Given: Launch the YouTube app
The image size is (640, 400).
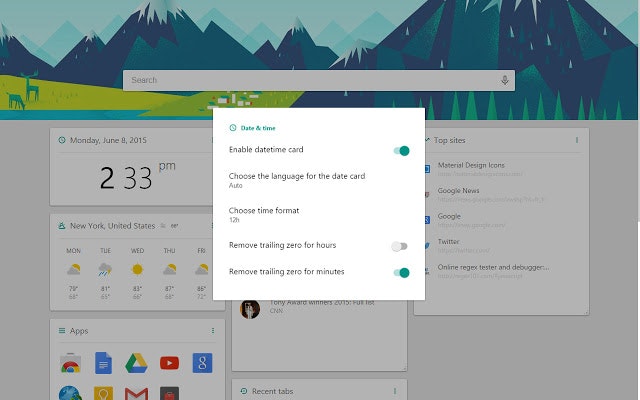Looking at the screenshot, I should point(169,363).
